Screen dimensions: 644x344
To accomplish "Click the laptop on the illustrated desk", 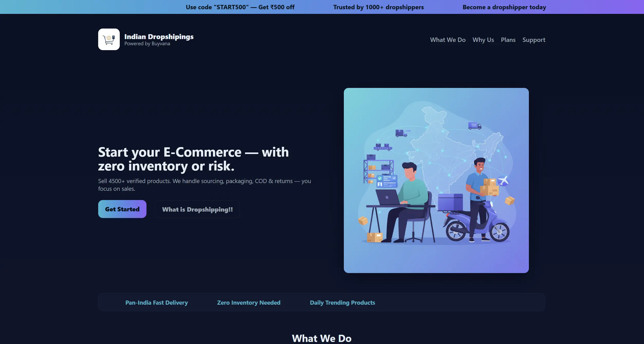I will pyautogui.click(x=389, y=197).
